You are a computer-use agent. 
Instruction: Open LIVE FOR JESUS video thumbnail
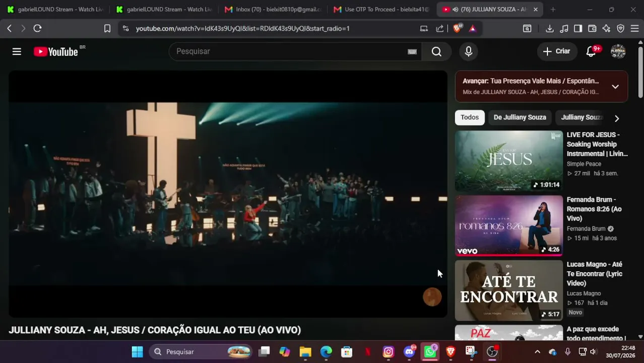[508, 161]
